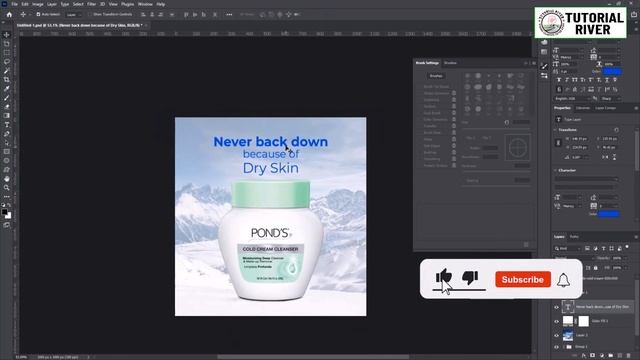Viewport: 640px width, 360px height.
Task: Open the options bar three-dots overflow menu
Action: [229, 14]
